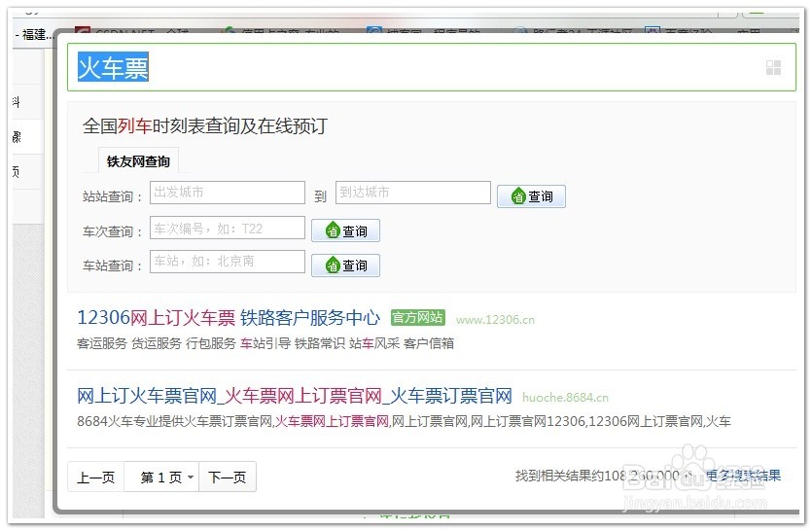812x531 pixels.
Task: Open the 第 1 页 page dropdown
Action: tap(161, 477)
